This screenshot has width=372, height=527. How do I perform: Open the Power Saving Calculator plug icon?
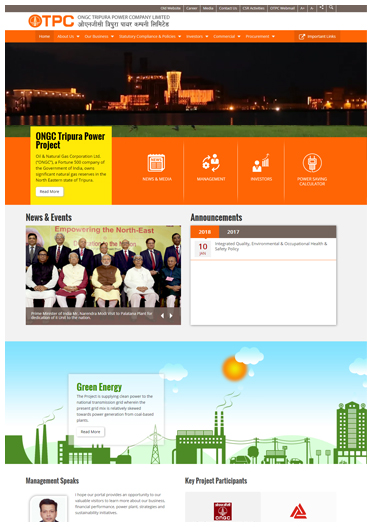pos(312,163)
